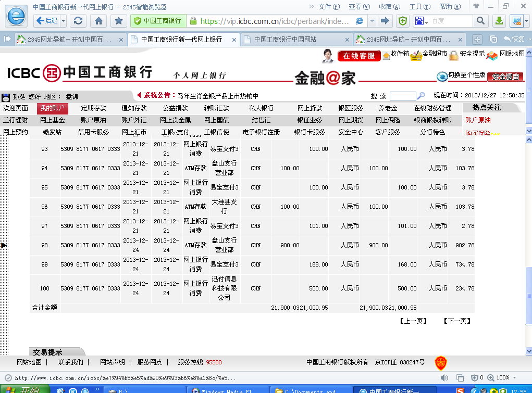This screenshot has height=393, width=532.
Task: Click the 安全提示 lock icon
Action: click(x=454, y=56)
